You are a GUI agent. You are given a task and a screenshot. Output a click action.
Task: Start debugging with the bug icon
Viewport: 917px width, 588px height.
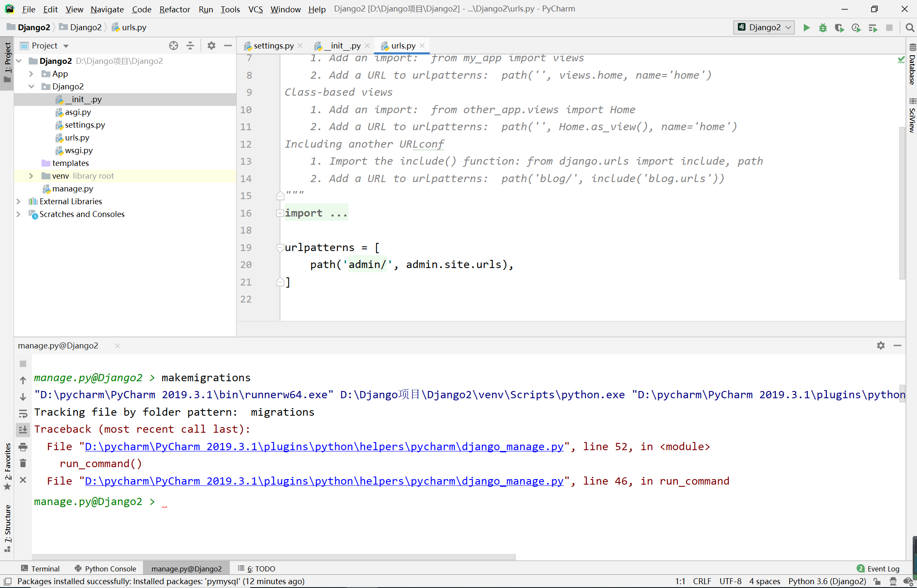pos(823,28)
